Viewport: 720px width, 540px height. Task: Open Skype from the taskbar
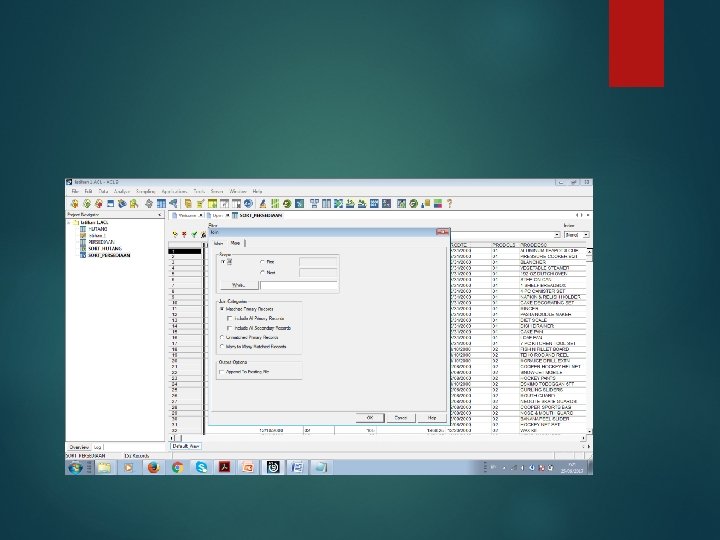click(201, 467)
